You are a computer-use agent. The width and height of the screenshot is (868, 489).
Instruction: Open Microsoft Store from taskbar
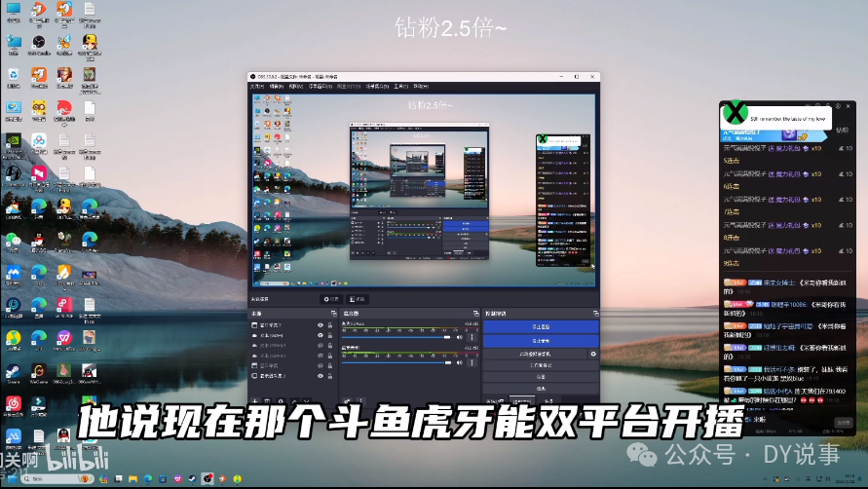(162, 478)
